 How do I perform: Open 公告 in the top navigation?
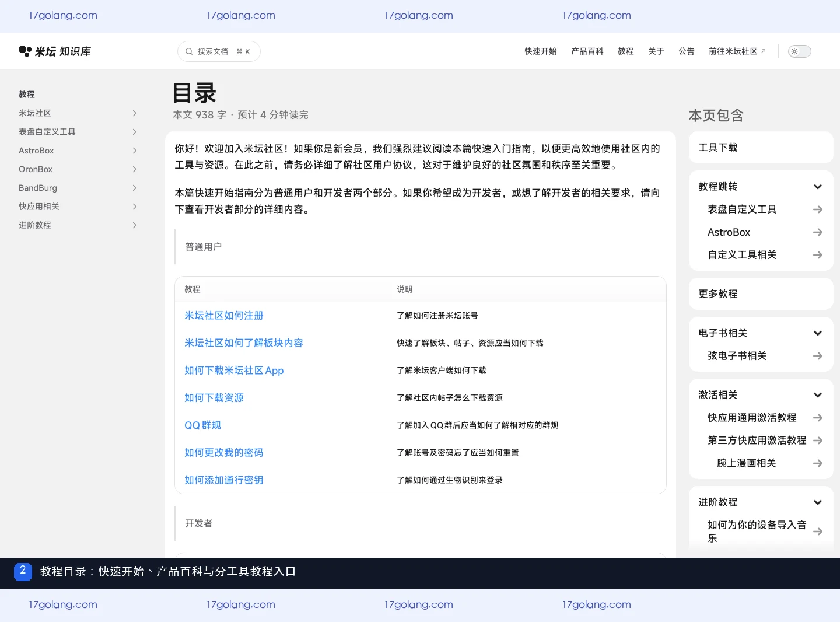click(687, 51)
